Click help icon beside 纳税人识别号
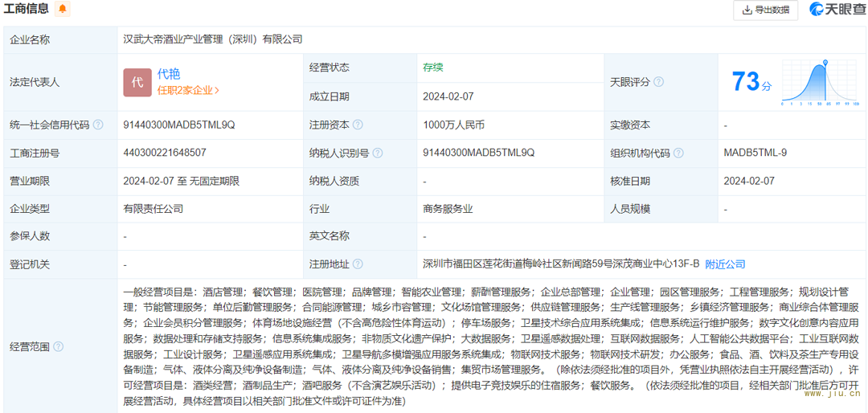868x413 pixels. [x=377, y=153]
